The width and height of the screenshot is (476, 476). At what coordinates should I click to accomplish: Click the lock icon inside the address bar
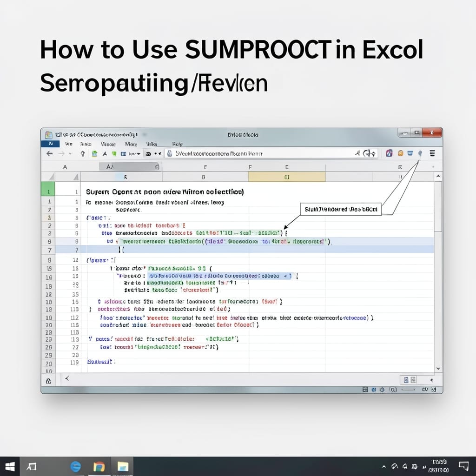[170, 153]
